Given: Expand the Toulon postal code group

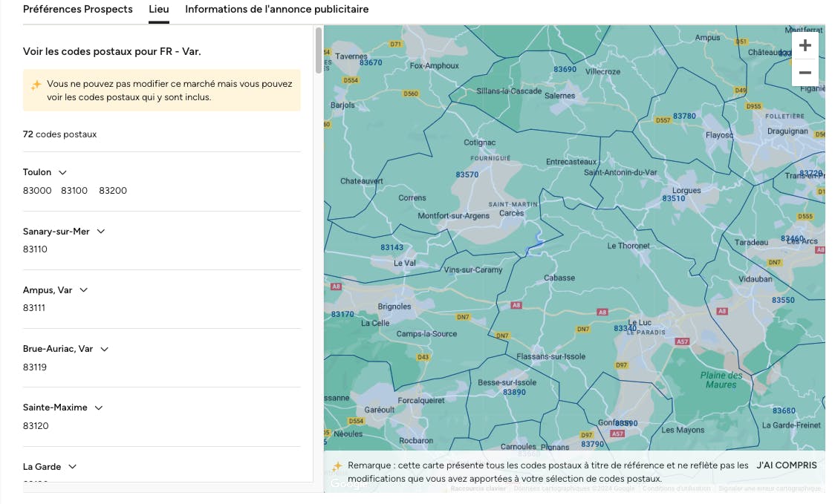Looking at the screenshot, I should (x=62, y=172).
